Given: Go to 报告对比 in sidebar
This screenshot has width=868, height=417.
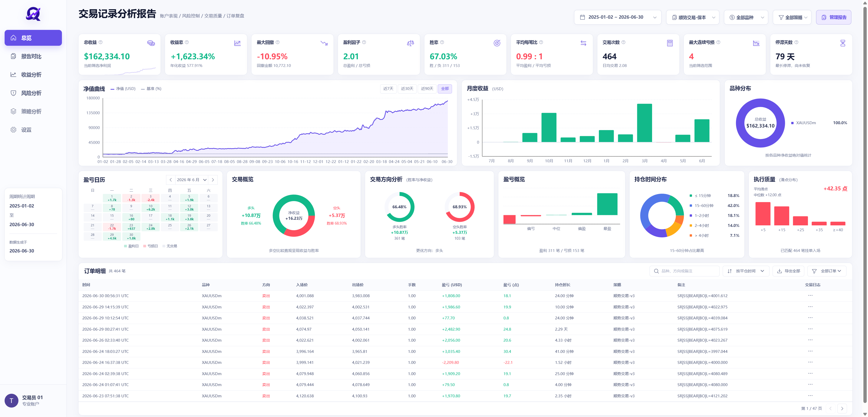Looking at the screenshot, I should [33, 56].
